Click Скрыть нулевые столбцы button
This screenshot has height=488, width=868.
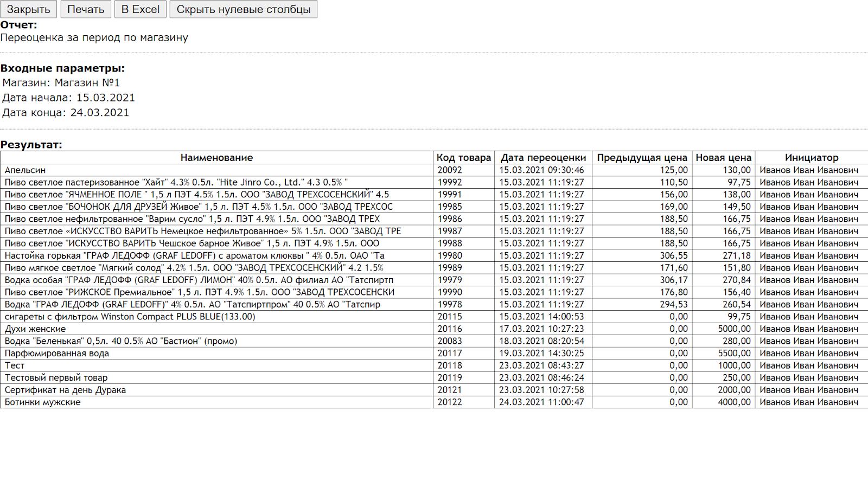click(x=243, y=9)
